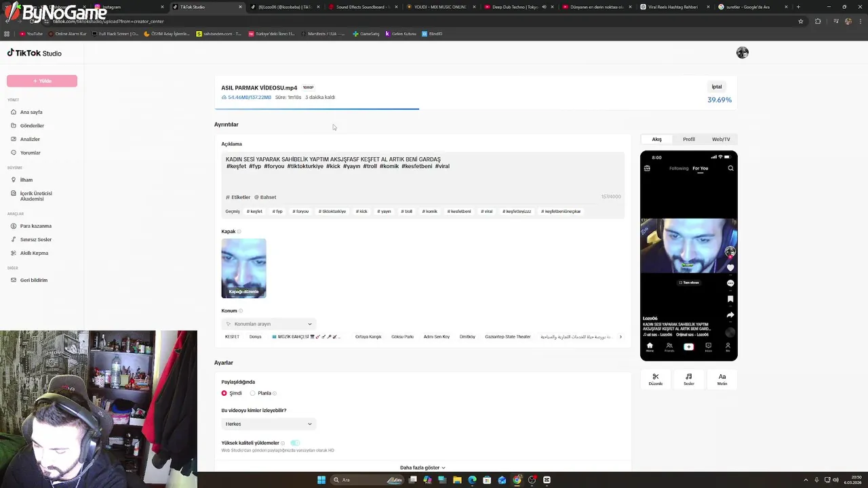The width and height of the screenshot is (868, 488).
Task: Open the Herkes visibility dropdown
Action: click(x=269, y=424)
